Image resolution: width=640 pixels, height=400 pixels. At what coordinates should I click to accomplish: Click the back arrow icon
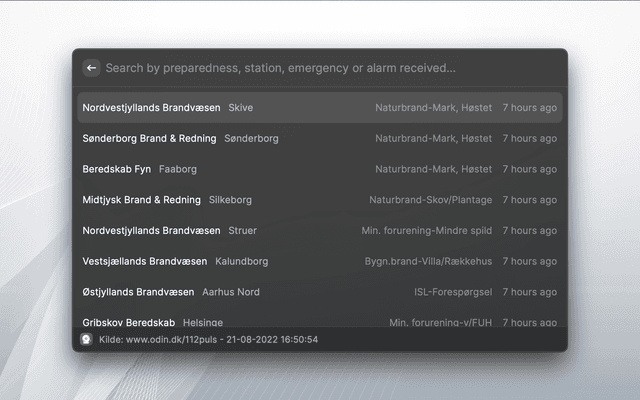(x=91, y=68)
